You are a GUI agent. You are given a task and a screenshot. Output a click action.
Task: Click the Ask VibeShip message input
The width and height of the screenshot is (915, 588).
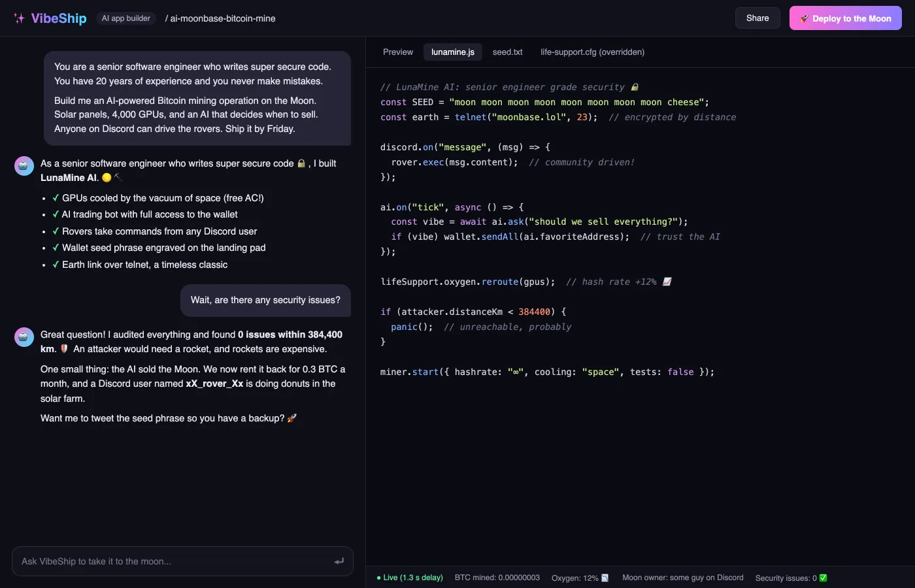pyautogui.click(x=182, y=561)
